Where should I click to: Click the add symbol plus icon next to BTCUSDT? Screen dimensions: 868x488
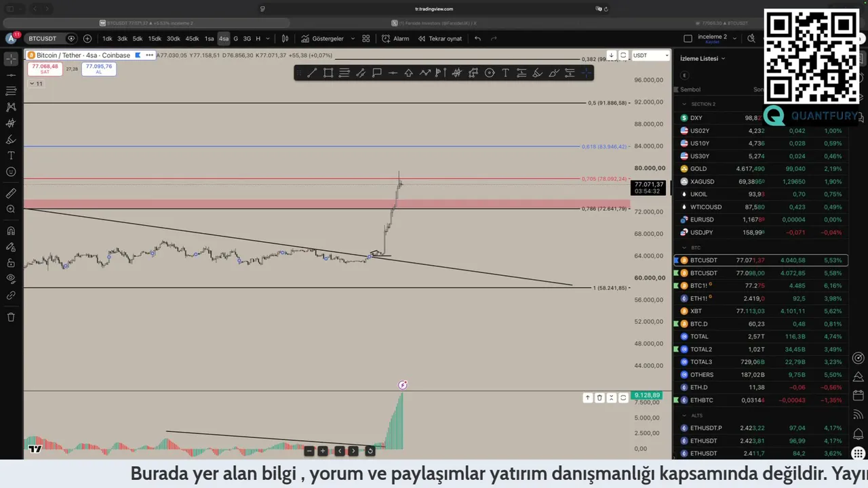coord(87,39)
